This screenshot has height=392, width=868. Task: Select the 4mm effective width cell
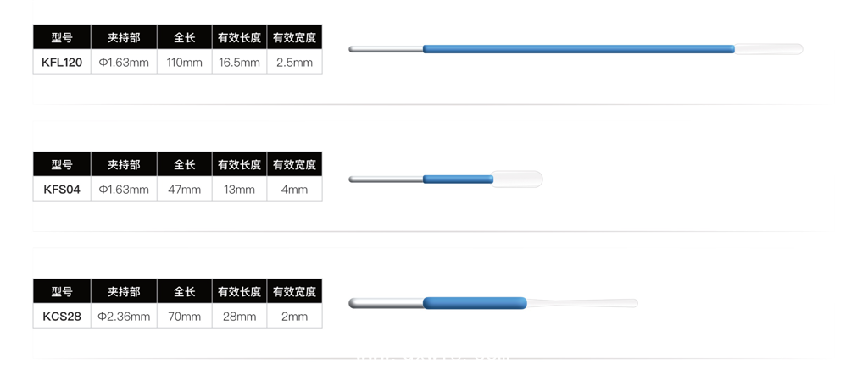[294, 190]
